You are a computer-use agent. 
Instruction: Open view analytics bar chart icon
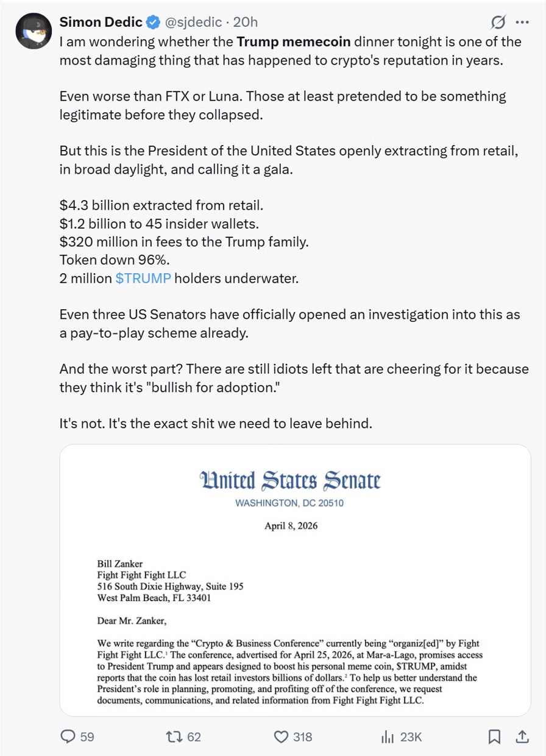tap(388, 736)
